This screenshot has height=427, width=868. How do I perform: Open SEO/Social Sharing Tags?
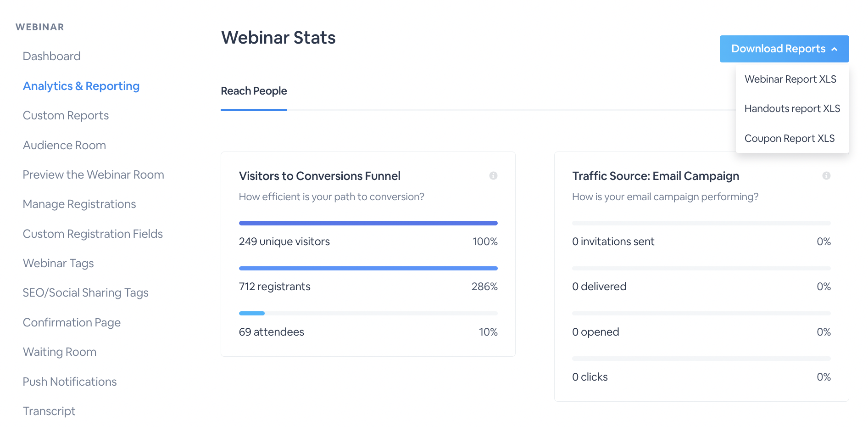pos(85,292)
